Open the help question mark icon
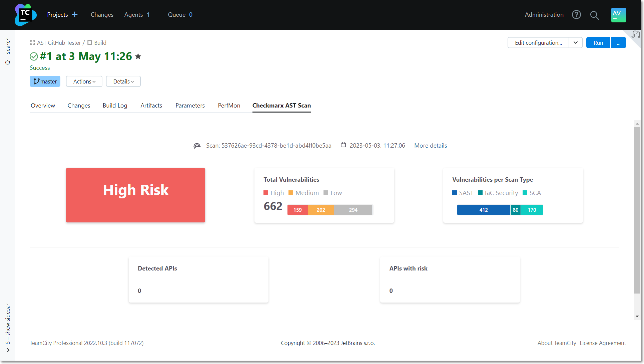Viewport: 644px width, 364px height. (576, 15)
